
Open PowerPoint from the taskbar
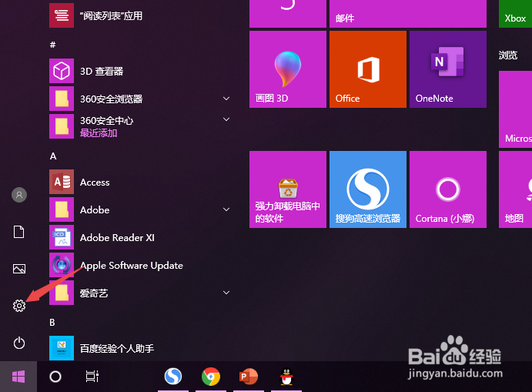249,377
